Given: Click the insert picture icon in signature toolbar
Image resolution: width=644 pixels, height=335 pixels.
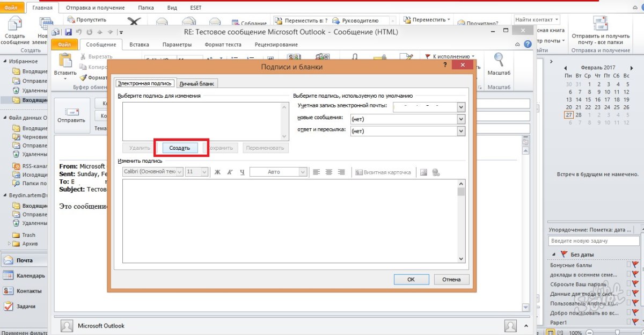Looking at the screenshot, I should pos(423,172).
